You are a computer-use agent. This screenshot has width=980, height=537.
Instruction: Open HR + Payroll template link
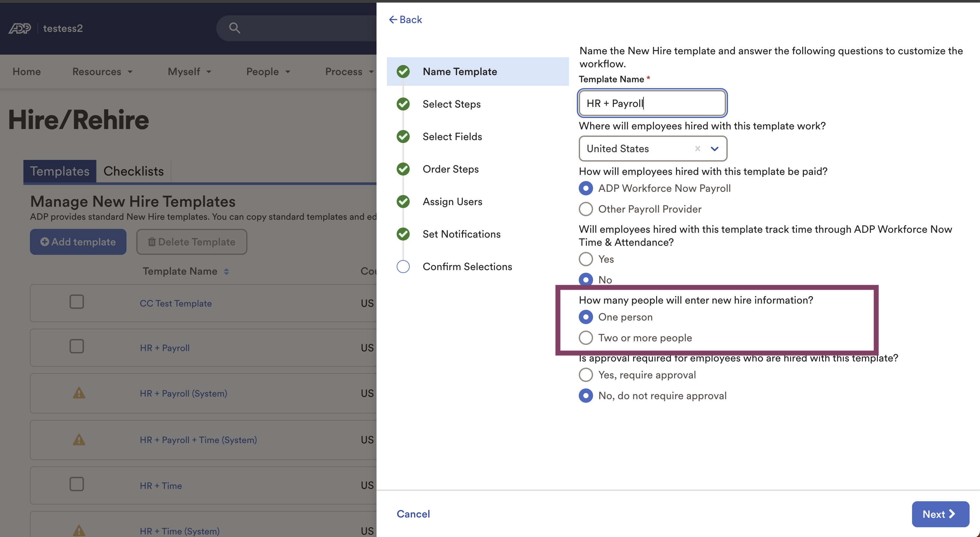[164, 347]
